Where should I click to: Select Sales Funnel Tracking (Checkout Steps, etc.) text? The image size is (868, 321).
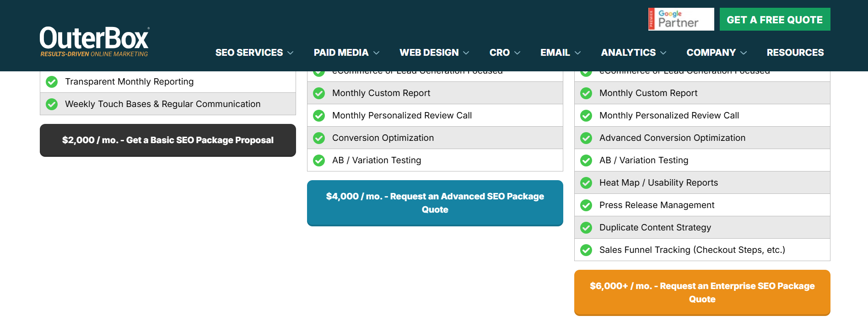pyautogui.click(x=692, y=250)
